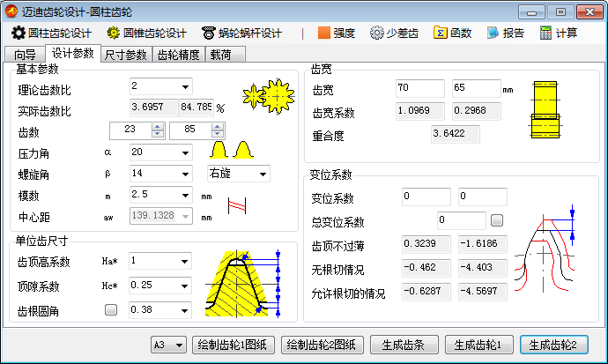Close the 迈迪齿轮设计 window
608x364 pixels.
[x=589, y=12]
